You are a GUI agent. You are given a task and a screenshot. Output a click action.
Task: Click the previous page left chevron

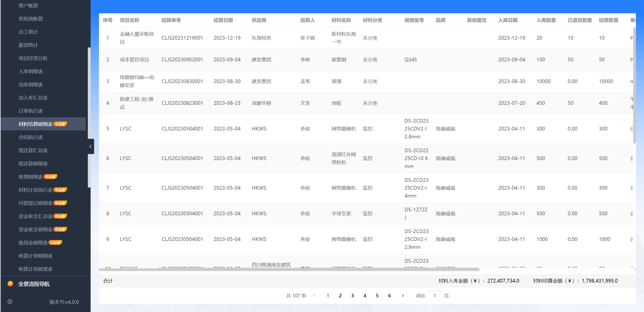(x=315, y=296)
